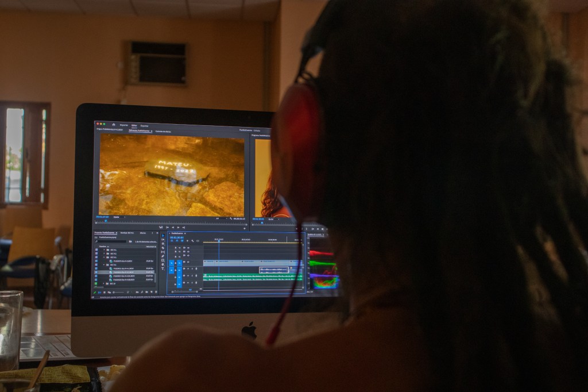The height and width of the screenshot is (392, 588).
Task: Click the Home icon in top bar
Action: tap(114, 125)
